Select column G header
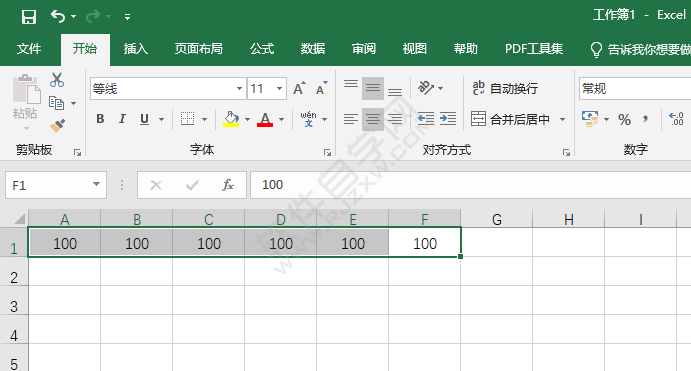This screenshot has width=691, height=371. [497, 219]
